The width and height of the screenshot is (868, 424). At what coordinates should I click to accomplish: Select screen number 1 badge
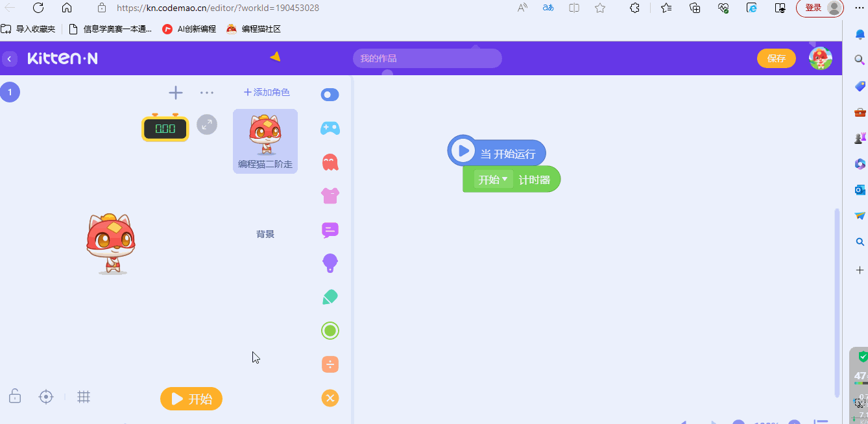click(x=10, y=92)
